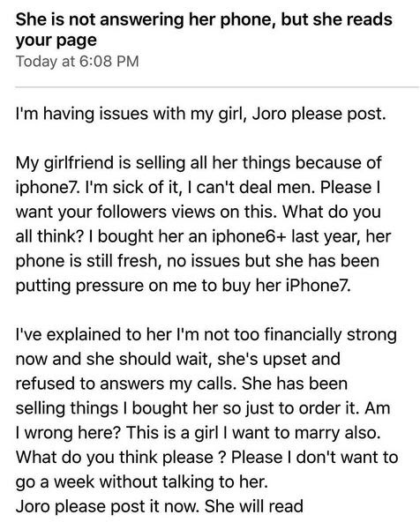Click the word "Joro" in the first paragraph

click(x=269, y=115)
